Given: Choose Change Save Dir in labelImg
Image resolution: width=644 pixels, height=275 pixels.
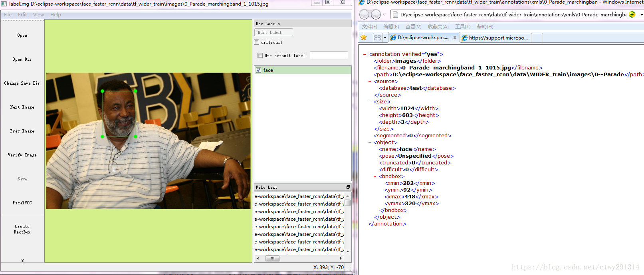Looking at the screenshot, I should click(x=22, y=83).
